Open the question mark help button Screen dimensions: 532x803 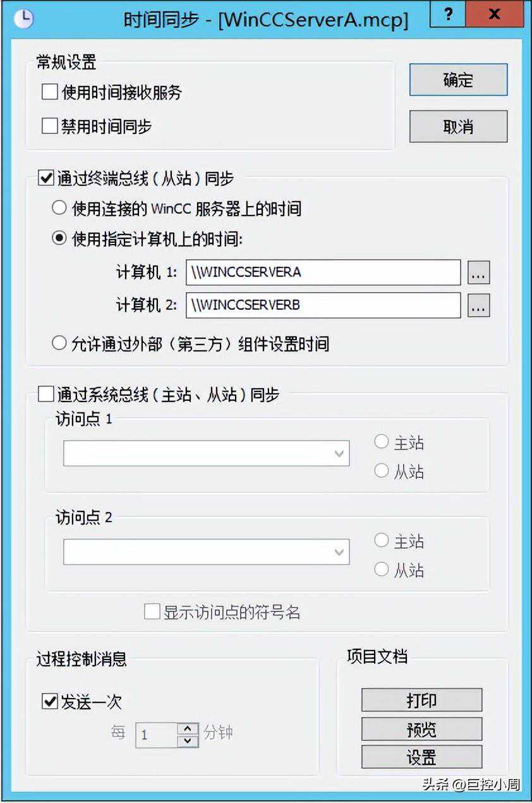pos(449,15)
